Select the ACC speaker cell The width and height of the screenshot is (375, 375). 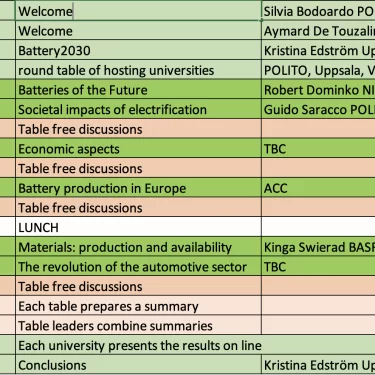318,188
